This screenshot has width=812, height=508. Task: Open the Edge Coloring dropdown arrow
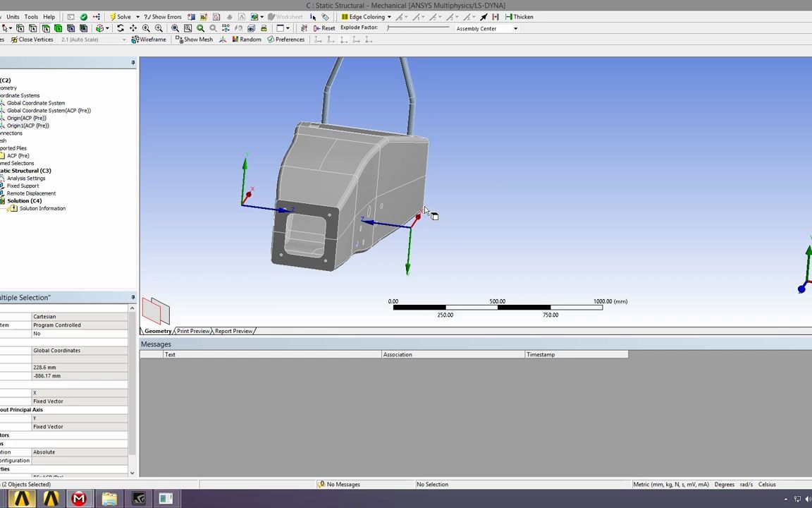(x=389, y=17)
